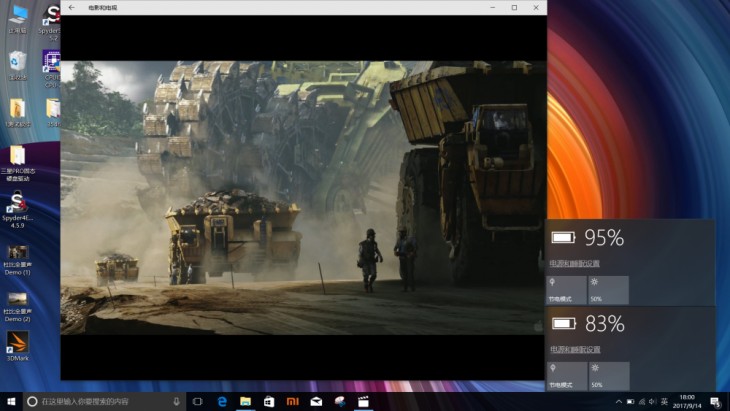Change 50% brightness tile in 95% panel
This screenshot has height=411, width=730.
(608, 290)
